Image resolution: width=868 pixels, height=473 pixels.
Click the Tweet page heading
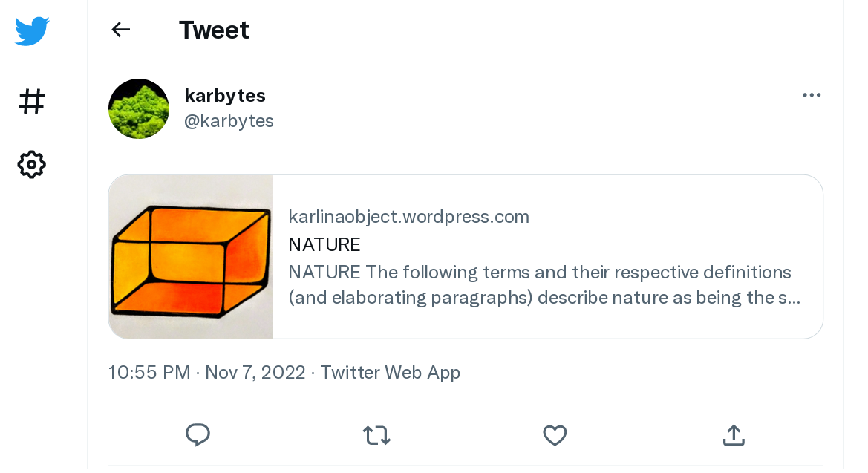tap(215, 30)
